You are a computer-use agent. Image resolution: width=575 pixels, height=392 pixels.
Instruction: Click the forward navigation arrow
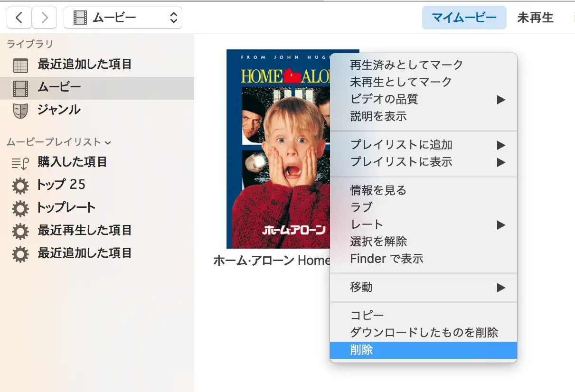pos(45,18)
